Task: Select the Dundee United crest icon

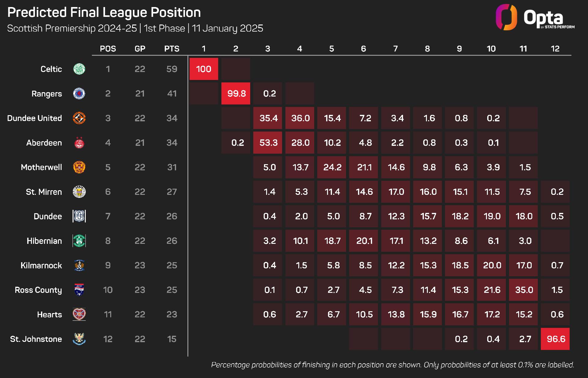Action: click(79, 118)
